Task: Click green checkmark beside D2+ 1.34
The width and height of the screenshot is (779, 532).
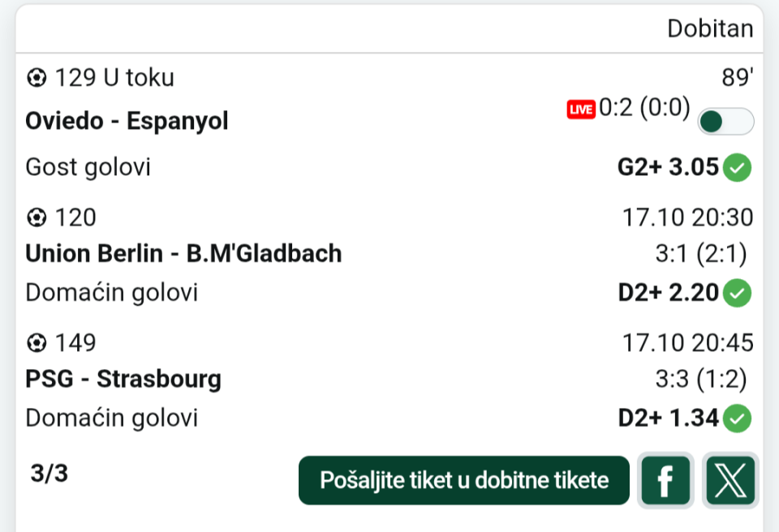Action: (738, 418)
